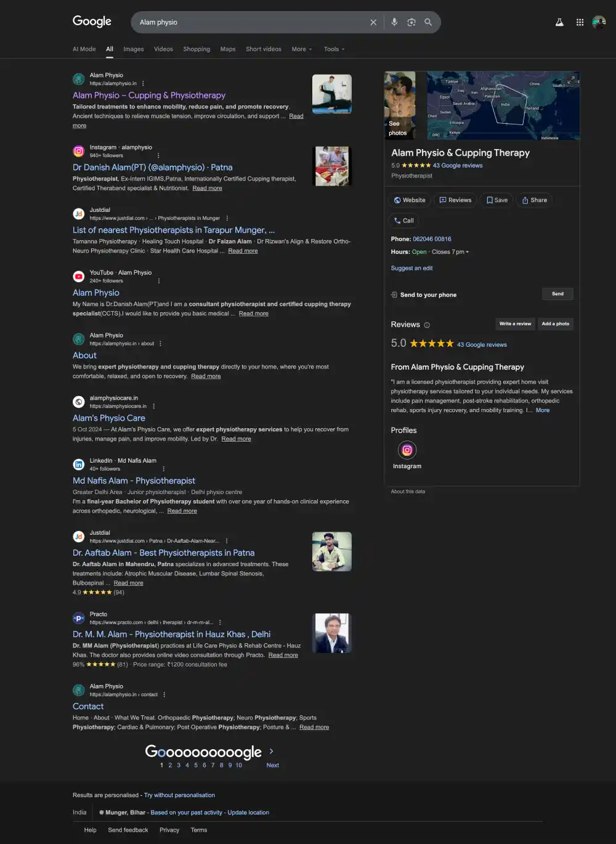Open Google Lens image search icon

pos(411,22)
